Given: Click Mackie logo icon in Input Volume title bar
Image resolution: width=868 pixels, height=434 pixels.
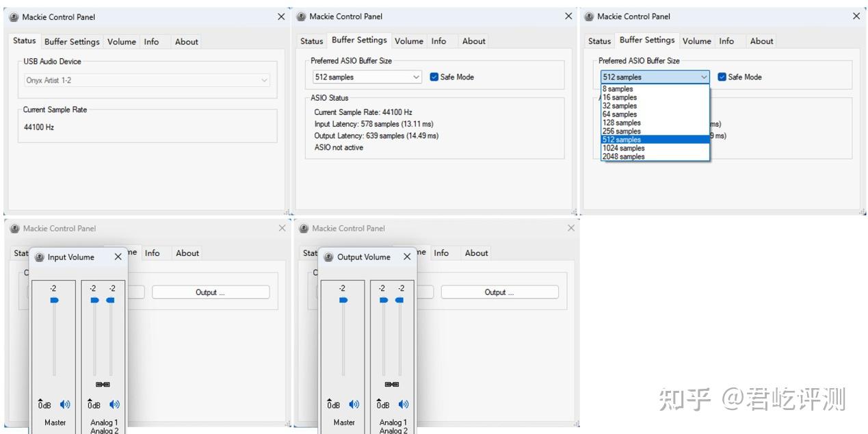Looking at the screenshot, I should (40, 257).
